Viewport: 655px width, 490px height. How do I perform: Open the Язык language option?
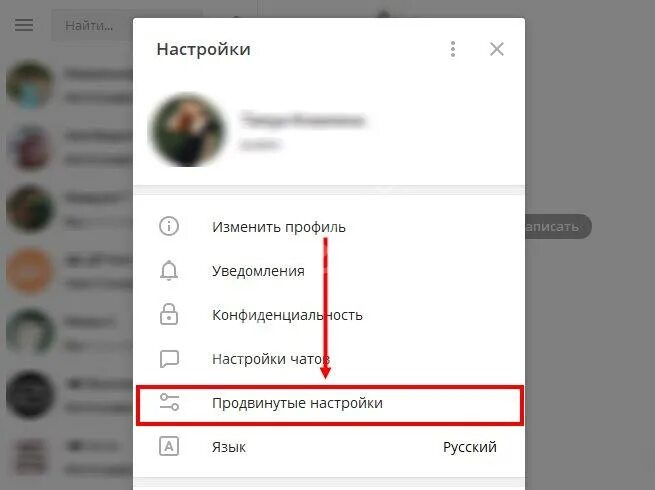[x=329, y=447]
